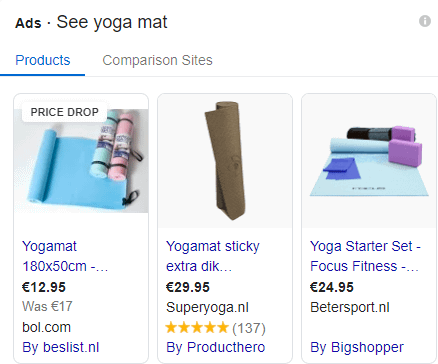The image size is (438, 364).
Task: Click the By beslist.nl link
Action: (61, 347)
